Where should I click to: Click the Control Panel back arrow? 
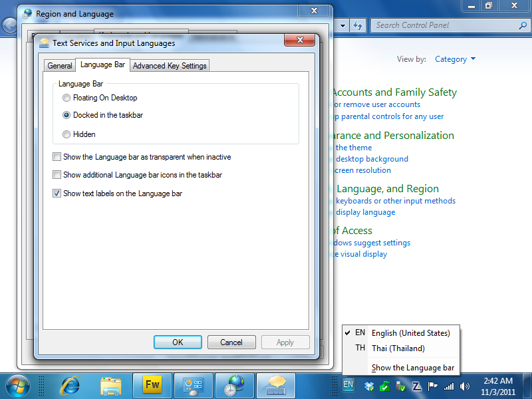(x=9, y=25)
